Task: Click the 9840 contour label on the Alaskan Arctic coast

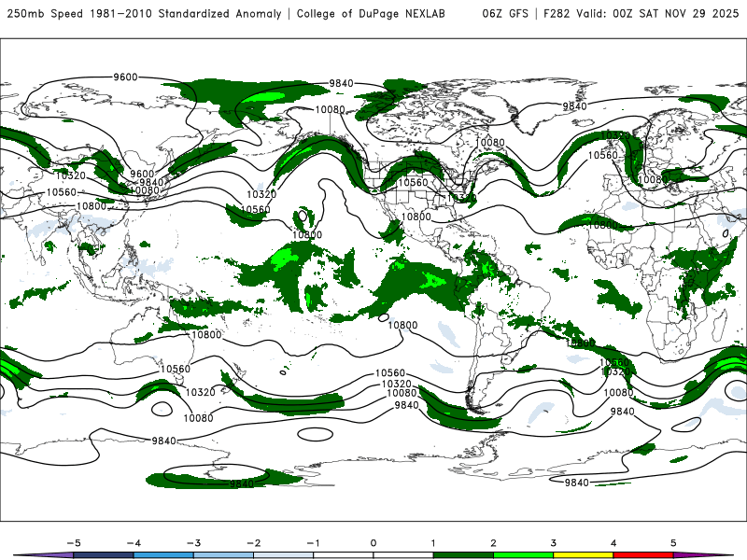Action: pos(341,83)
